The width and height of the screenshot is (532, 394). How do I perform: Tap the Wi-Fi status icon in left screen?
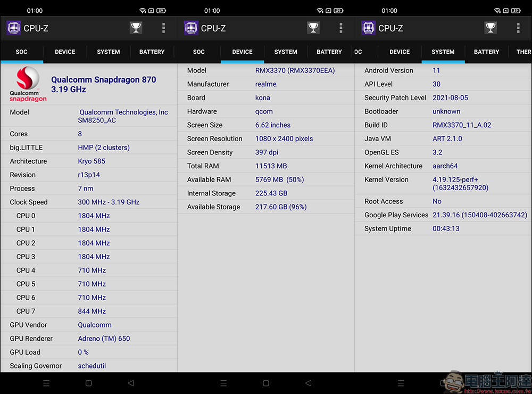(143, 11)
